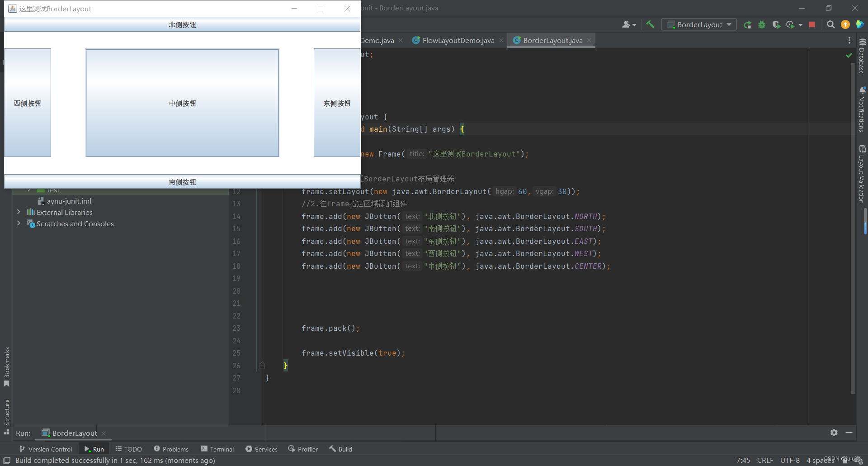The image size is (868, 466).
Task: Switch to the BorderLayout.java editor tab
Action: [x=552, y=40]
